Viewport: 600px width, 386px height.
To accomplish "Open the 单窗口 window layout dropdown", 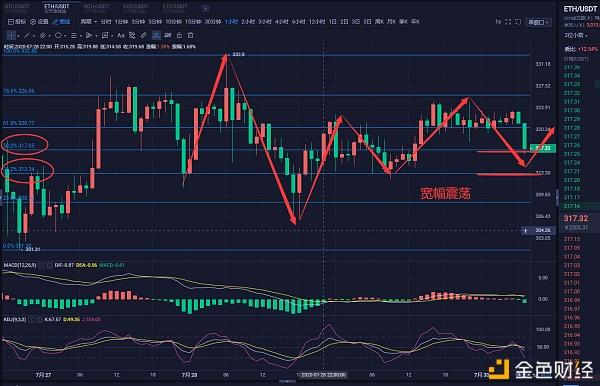I will 538,22.
